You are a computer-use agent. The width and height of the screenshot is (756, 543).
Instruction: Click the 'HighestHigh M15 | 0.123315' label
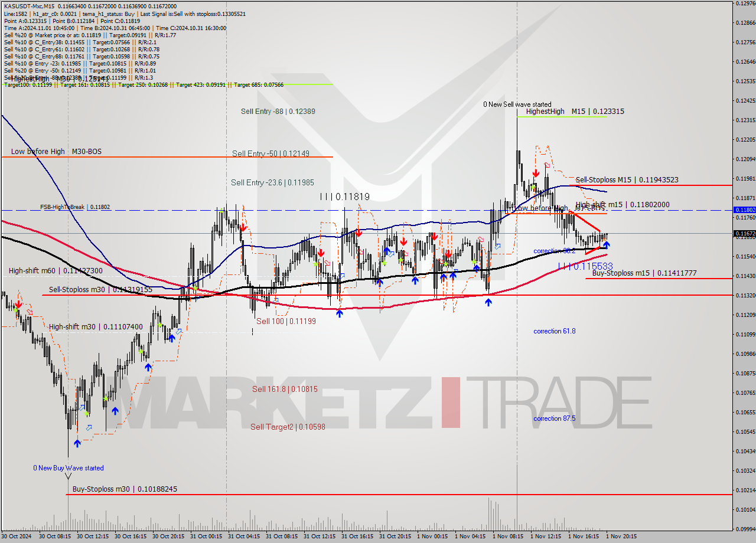point(575,111)
